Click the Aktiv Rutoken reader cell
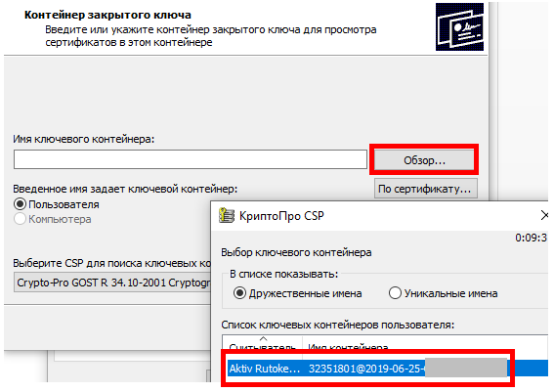 point(265,369)
